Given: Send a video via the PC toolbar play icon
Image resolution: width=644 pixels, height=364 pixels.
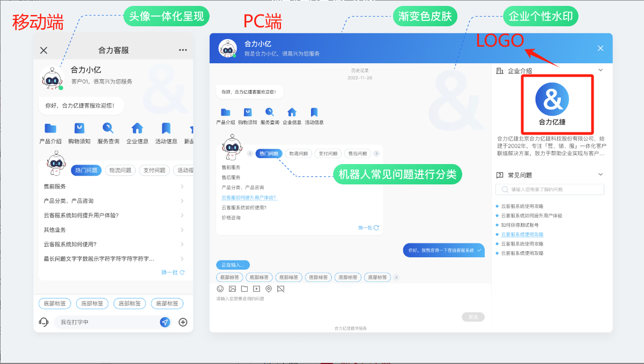Looking at the screenshot, I should point(257,288).
